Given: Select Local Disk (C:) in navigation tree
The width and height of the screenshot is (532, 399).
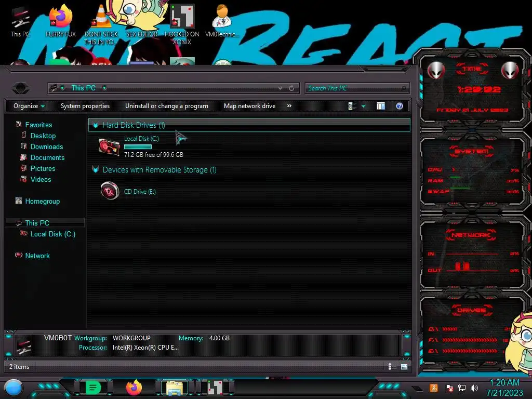Looking at the screenshot, I should [x=53, y=234].
